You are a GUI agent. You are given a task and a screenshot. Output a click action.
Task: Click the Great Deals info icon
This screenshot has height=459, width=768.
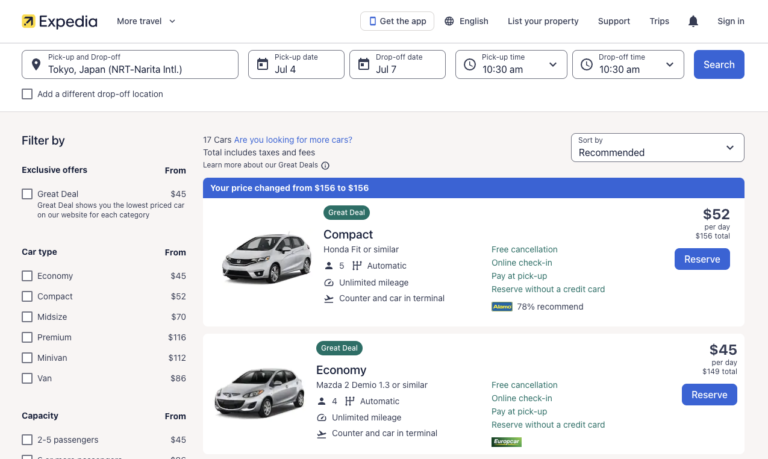(x=325, y=166)
